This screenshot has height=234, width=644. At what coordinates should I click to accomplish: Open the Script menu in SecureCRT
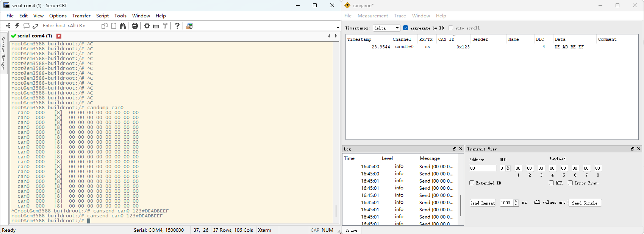pyautogui.click(x=102, y=16)
